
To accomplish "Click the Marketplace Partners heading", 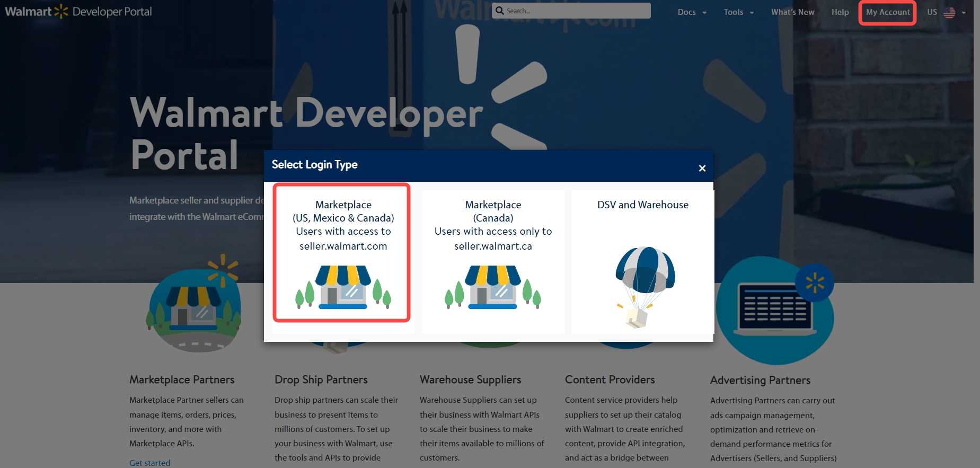I will (x=182, y=379).
